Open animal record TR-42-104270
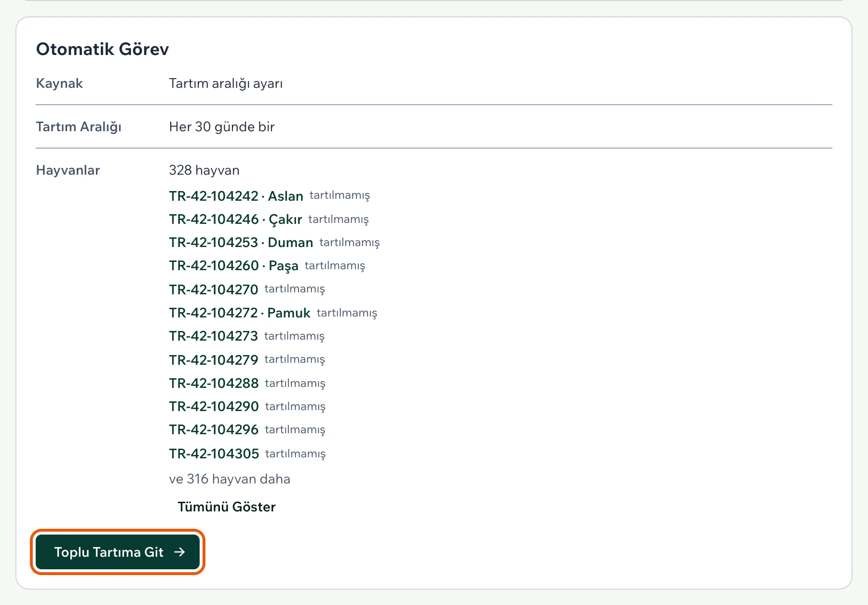The image size is (868, 605). pos(214,289)
